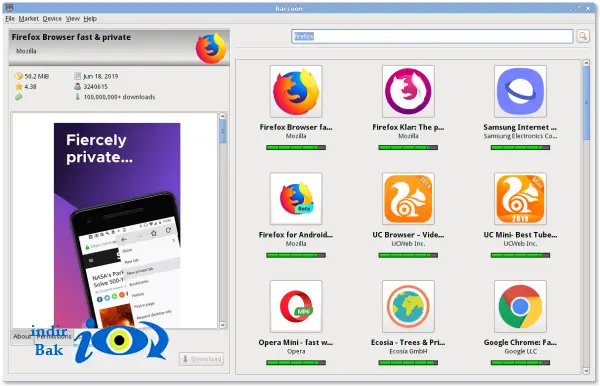
Task: Click the 'Firefox Browser fast & private' heading
Action: pos(71,37)
